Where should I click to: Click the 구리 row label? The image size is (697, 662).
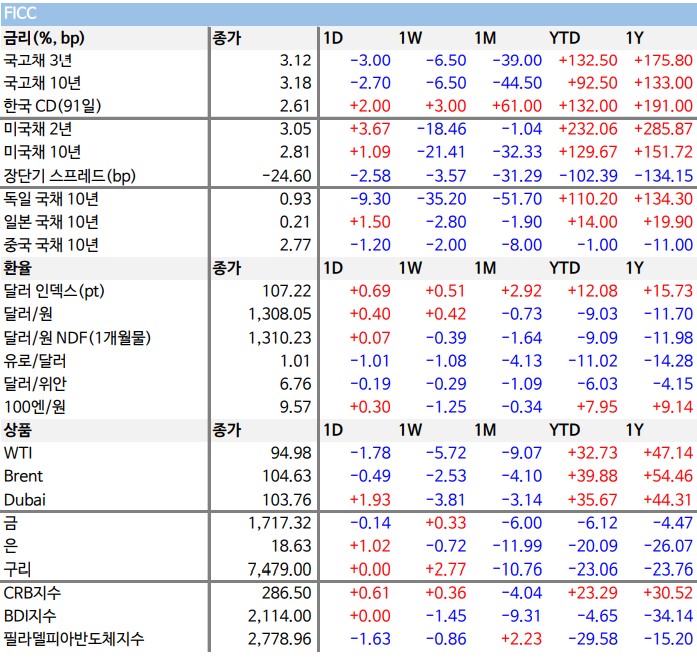(17, 570)
